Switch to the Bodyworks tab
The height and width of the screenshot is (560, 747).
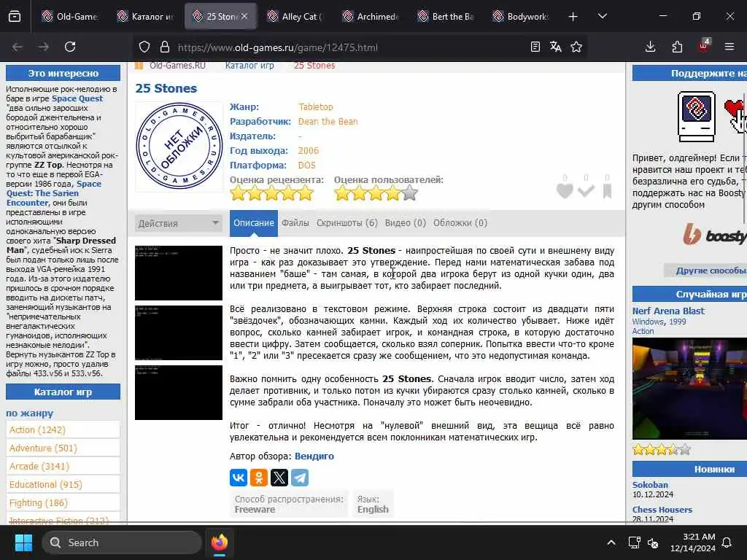(x=521, y=17)
